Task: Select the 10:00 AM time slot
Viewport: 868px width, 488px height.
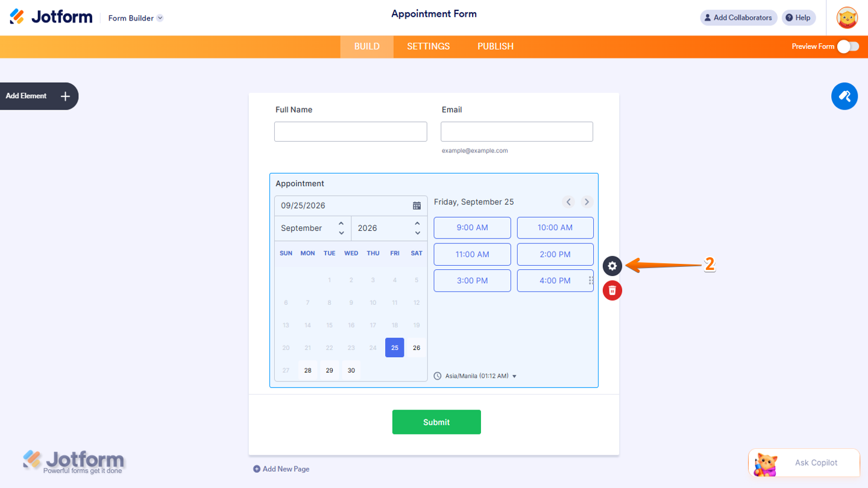Action: pos(555,228)
